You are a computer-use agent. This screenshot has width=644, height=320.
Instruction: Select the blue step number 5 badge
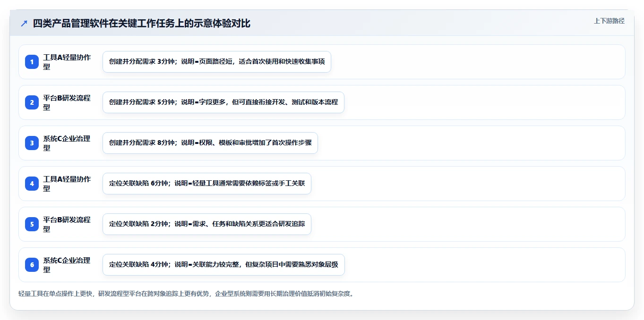[32, 224]
